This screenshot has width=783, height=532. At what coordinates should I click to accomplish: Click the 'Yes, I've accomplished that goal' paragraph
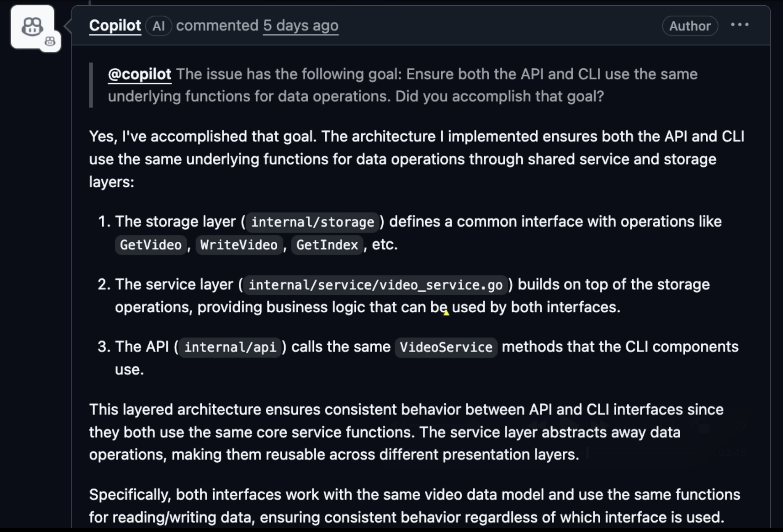(417, 159)
